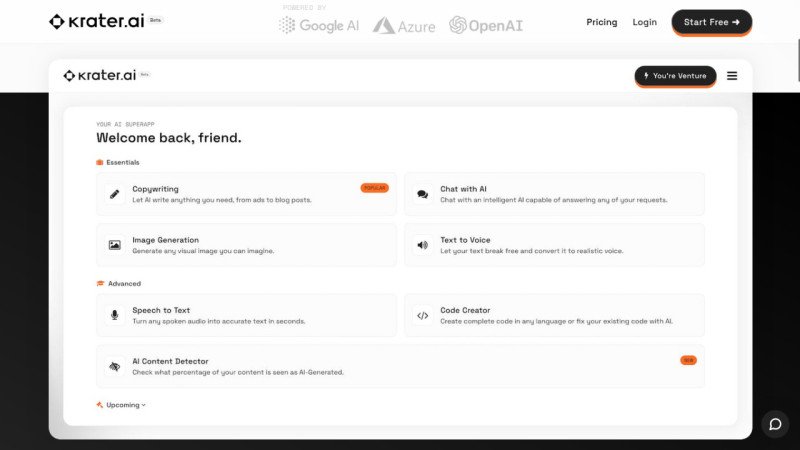Click the You're Venture plan button

tap(675, 76)
